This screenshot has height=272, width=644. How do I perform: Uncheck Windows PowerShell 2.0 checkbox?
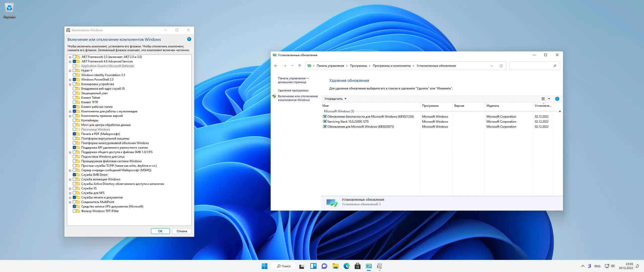74,80
